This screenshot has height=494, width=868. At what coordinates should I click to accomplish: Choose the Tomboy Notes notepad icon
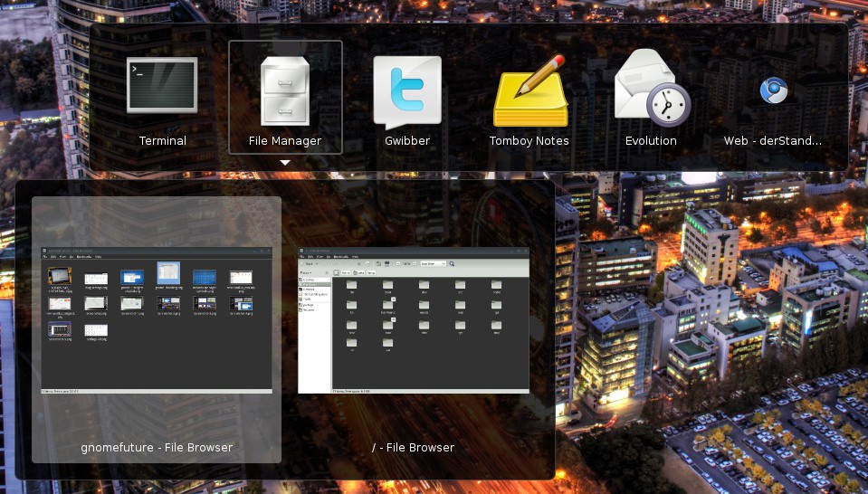click(530, 91)
